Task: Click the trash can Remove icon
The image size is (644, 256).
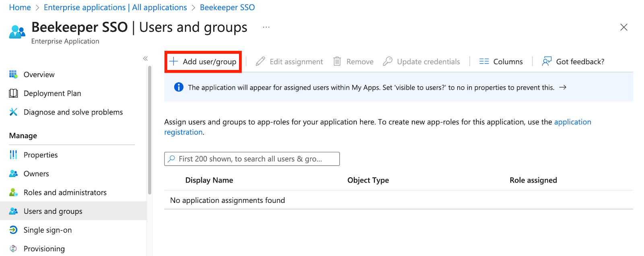Action: click(337, 61)
